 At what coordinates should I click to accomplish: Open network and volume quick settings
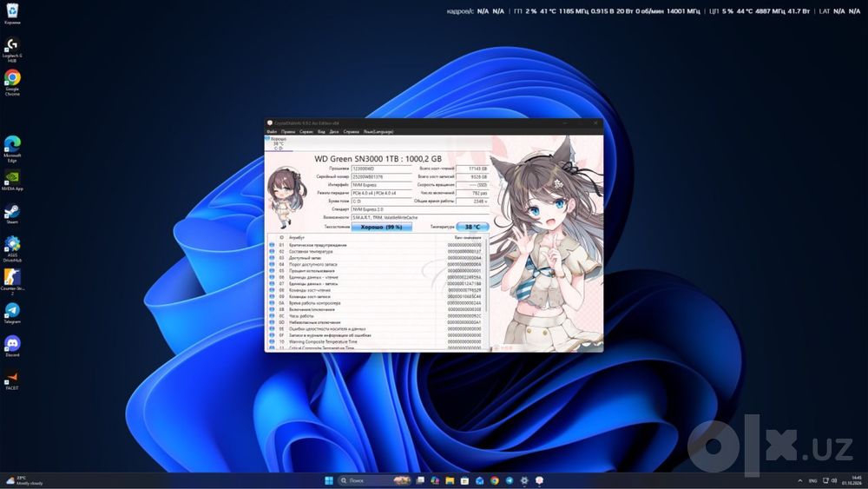click(x=830, y=480)
